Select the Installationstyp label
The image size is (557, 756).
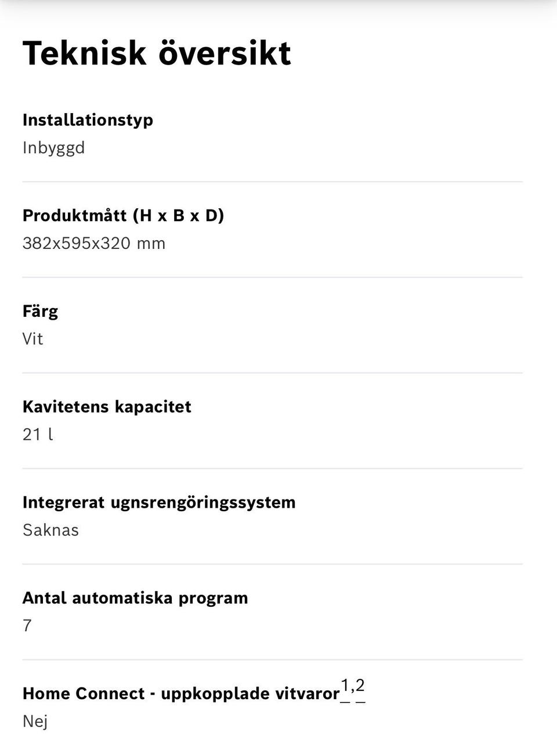88,120
